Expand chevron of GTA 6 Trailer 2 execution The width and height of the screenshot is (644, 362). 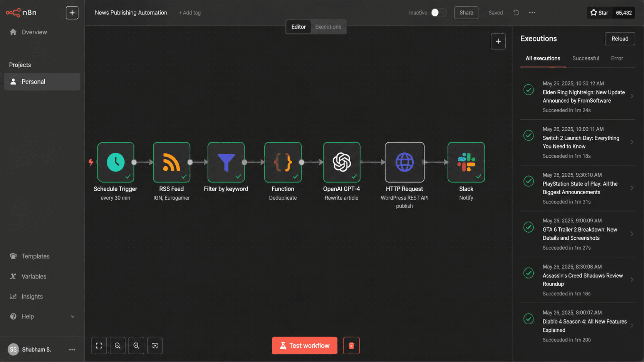click(x=632, y=234)
